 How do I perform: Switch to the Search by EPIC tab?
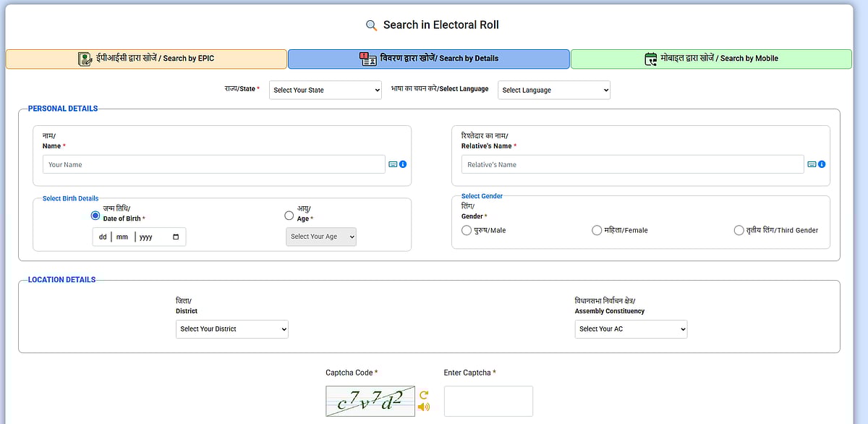tap(146, 59)
